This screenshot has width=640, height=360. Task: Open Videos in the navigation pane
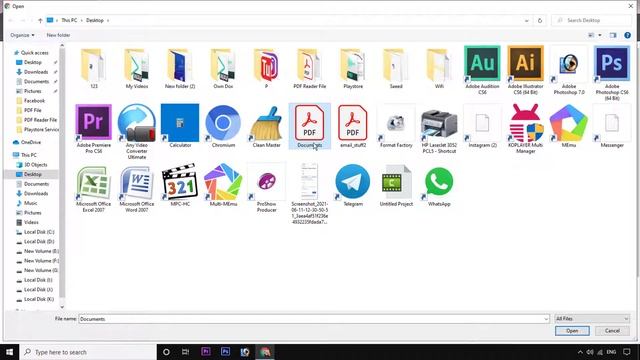click(31, 222)
